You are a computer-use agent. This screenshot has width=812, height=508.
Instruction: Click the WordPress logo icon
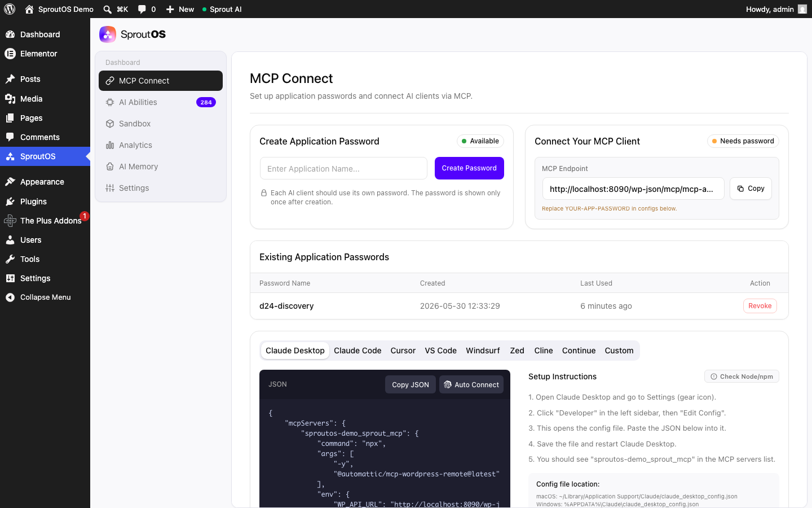pyautogui.click(x=10, y=9)
